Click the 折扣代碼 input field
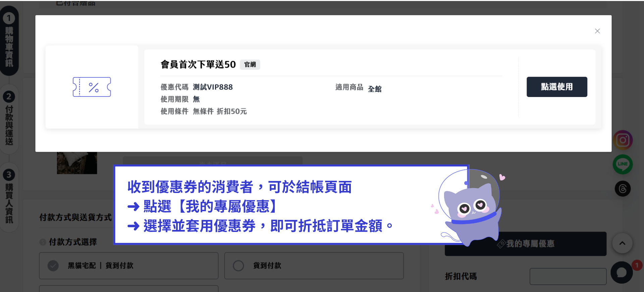Screen dimensions: 644x292 pyautogui.click(x=568, y=277)
